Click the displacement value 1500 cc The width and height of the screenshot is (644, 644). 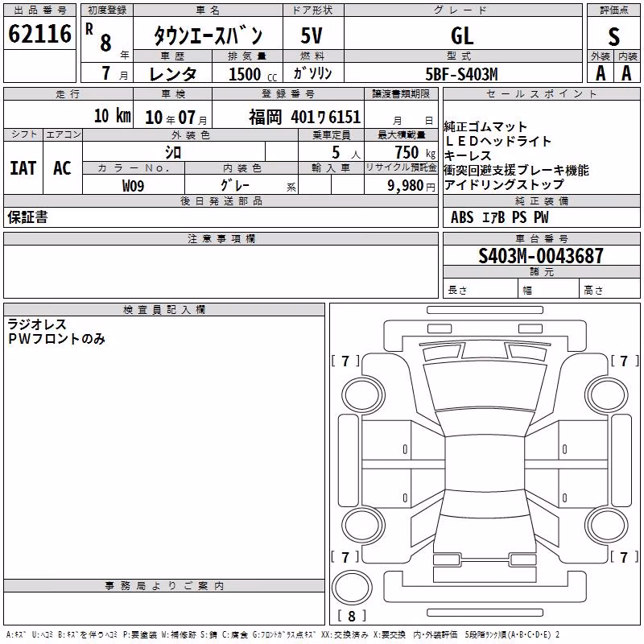tap(253, 74)
